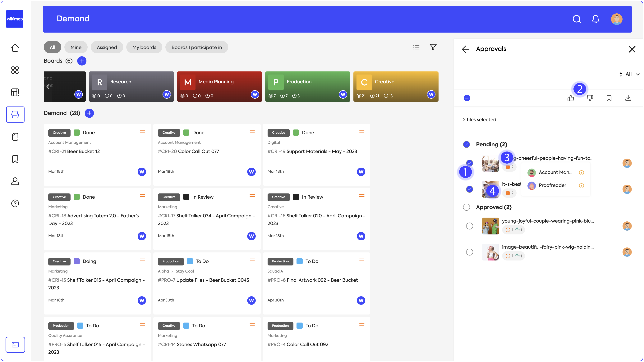Click the thumbs down reject icon

tap(590, 98)
